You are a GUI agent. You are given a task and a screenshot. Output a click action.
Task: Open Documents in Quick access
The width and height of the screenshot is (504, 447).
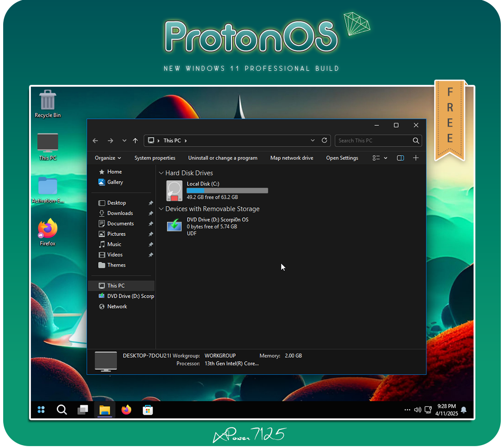pyautogui.click(x=116, y=224)
